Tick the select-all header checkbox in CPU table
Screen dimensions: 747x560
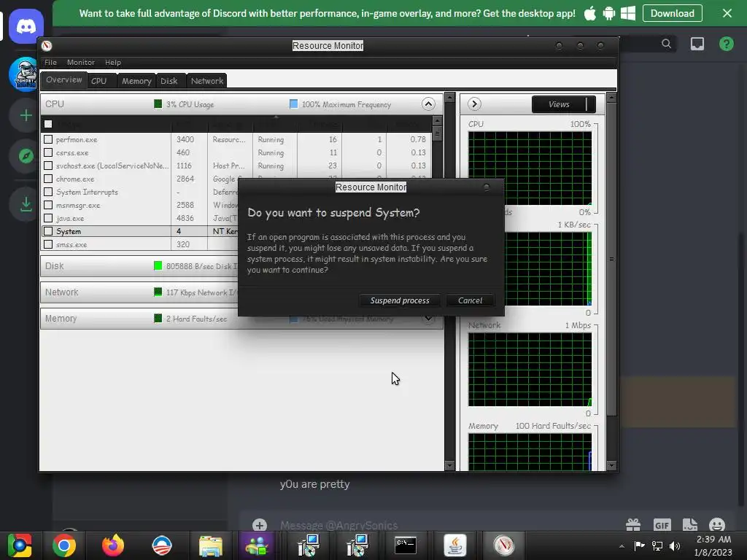tap(48, 124)
